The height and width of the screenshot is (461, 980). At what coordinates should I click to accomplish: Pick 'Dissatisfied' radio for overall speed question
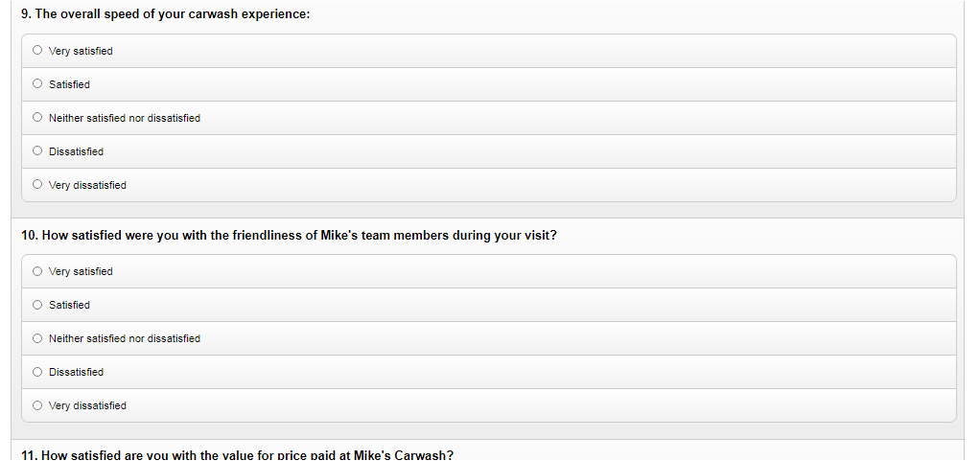pos(37,151)
